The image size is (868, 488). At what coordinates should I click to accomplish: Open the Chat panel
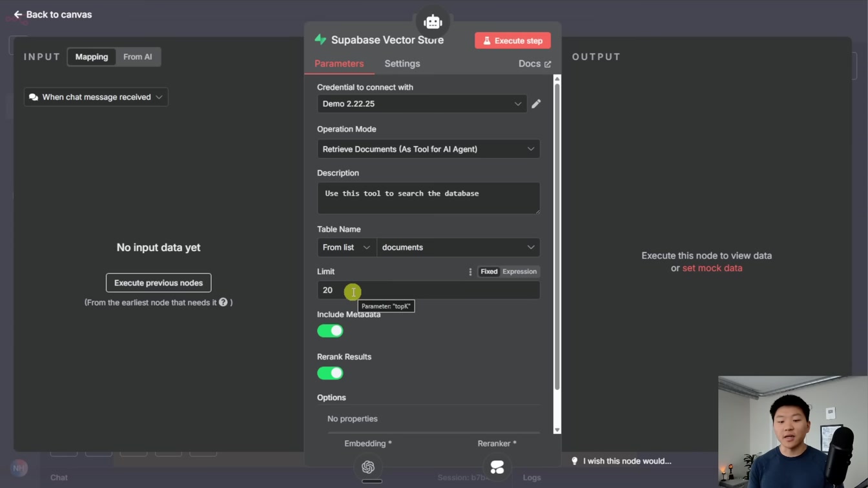(x=59, y=478)
